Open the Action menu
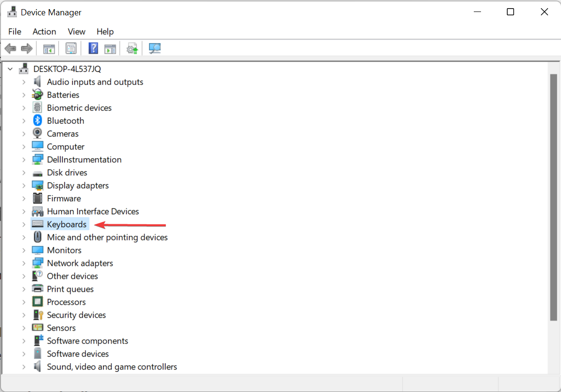Viewport: 561px width, 392px height. click(44, 32)
